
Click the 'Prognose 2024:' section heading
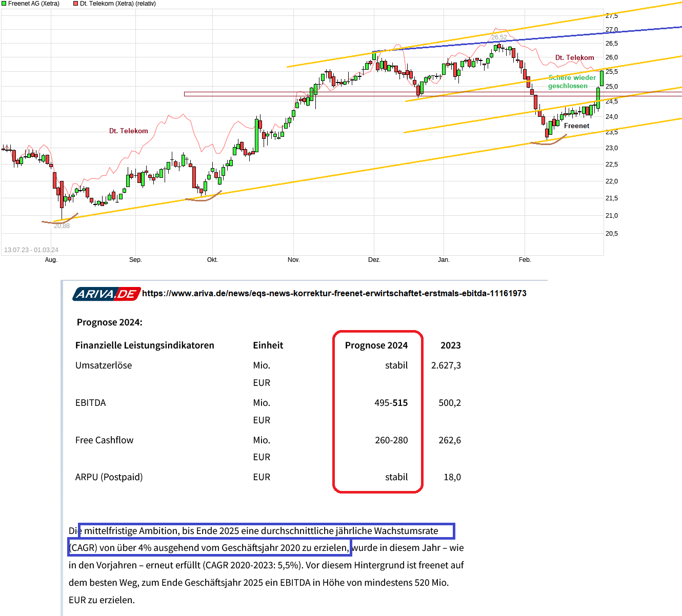(x=110, y=322)
